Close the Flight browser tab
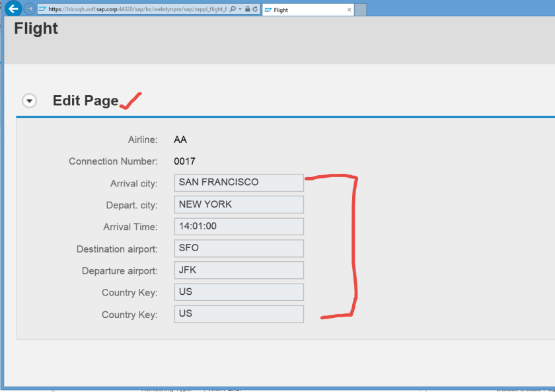 pyautogui.click(x=350, y=10)
